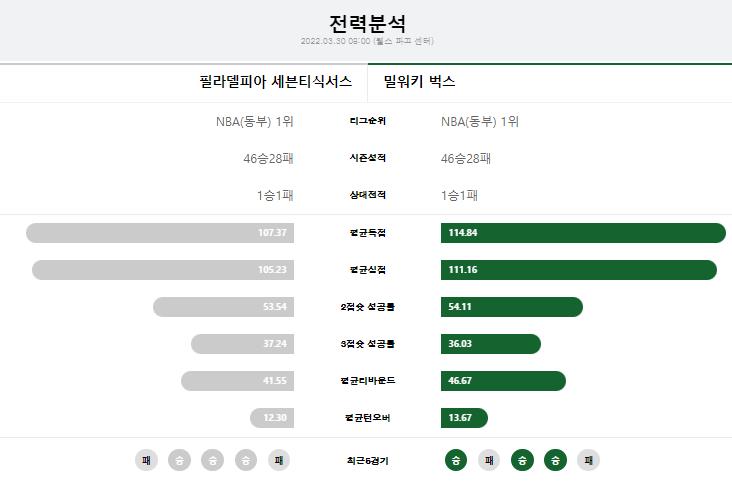Click the green 111.16 average conceded bar
This screenshot has height=484, width=732.
(579, 270)
